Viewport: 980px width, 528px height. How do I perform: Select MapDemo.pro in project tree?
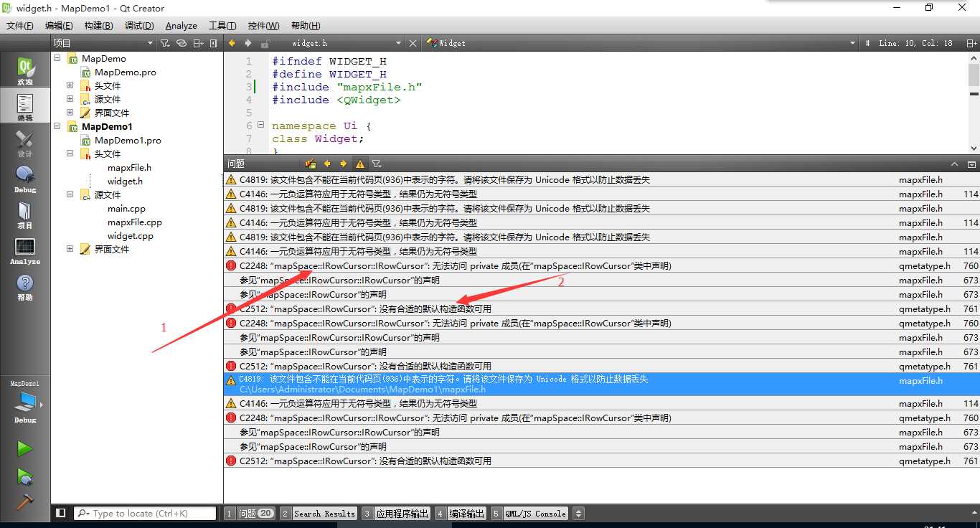pos(125,72)
